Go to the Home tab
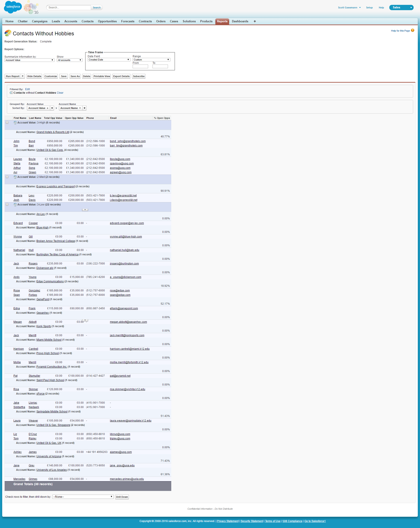 coord(9,21)
